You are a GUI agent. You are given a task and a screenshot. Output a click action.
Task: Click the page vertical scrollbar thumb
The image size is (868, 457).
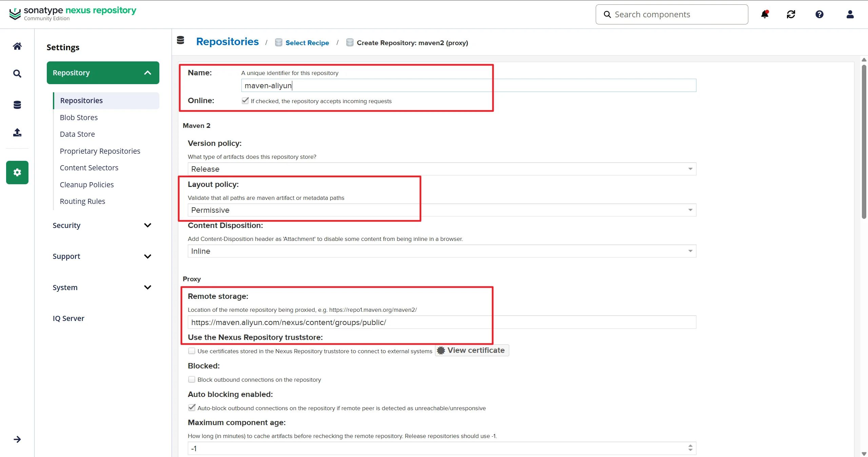pyautogui.click(x=864, y=142)
